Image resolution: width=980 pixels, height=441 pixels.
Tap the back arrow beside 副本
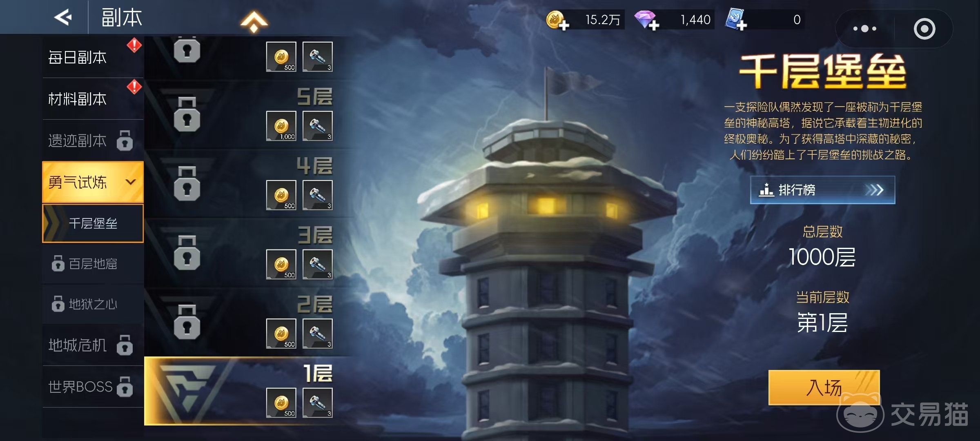pos(63,17)
